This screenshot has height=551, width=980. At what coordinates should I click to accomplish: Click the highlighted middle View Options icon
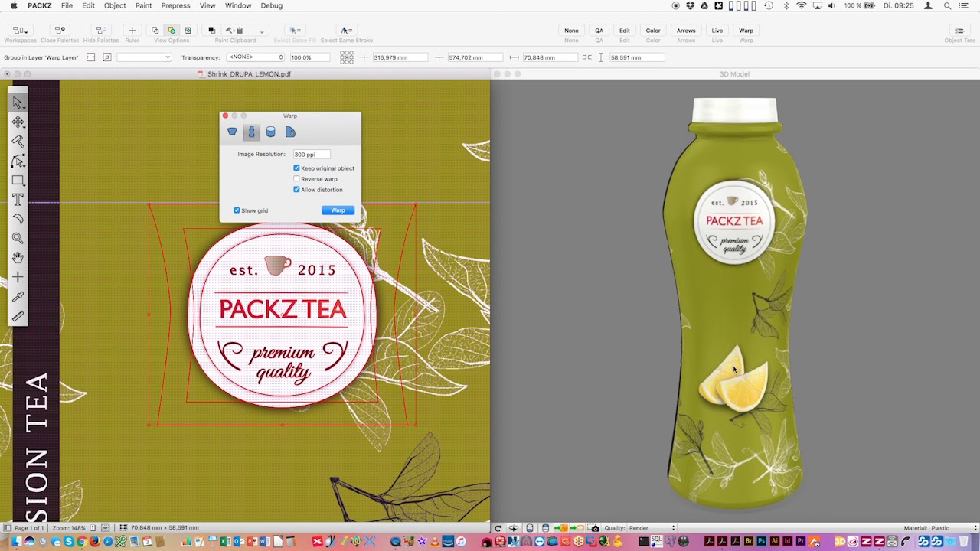point(171,31)
